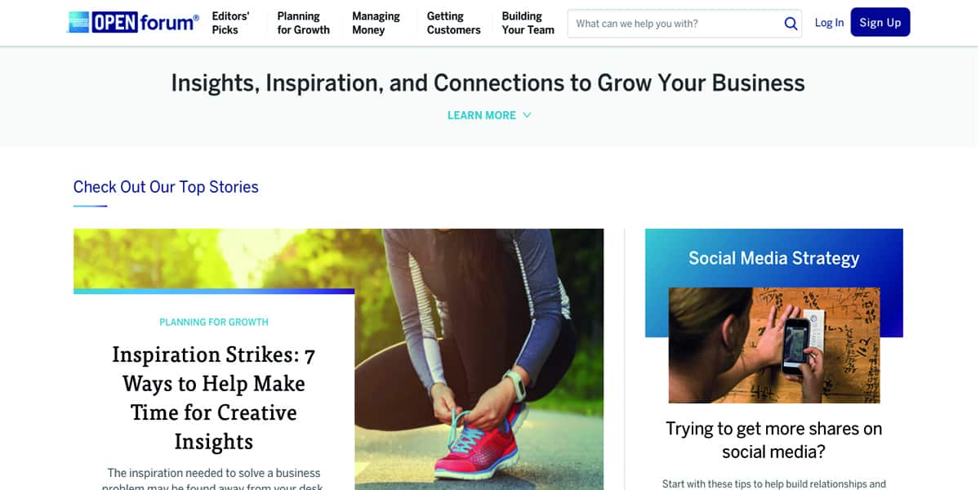Click the Learn More link
The image size is (980, 490).
click(482, 115)
